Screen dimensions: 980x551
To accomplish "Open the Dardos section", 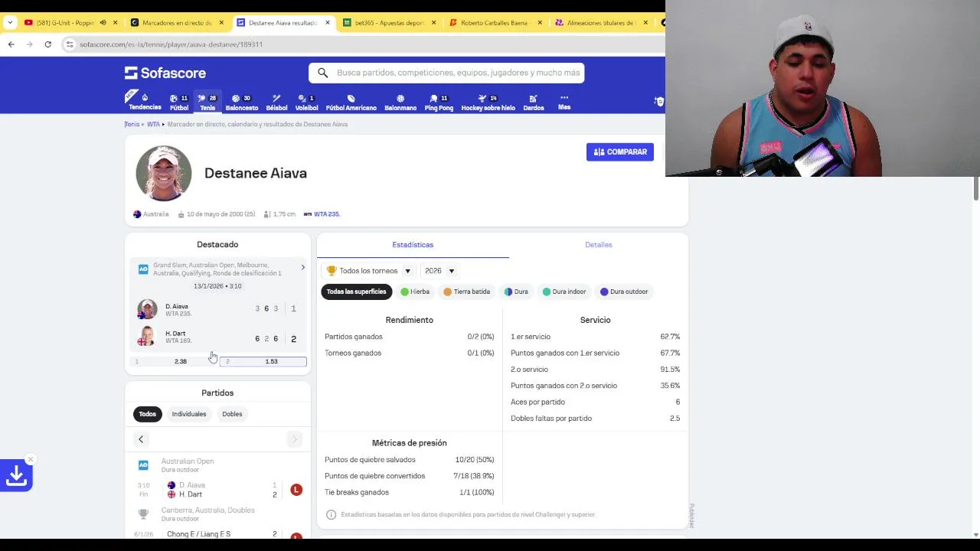I will 534,103.
